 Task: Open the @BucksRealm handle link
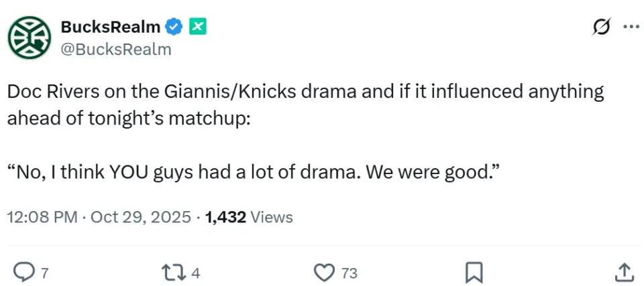(116, 50)
